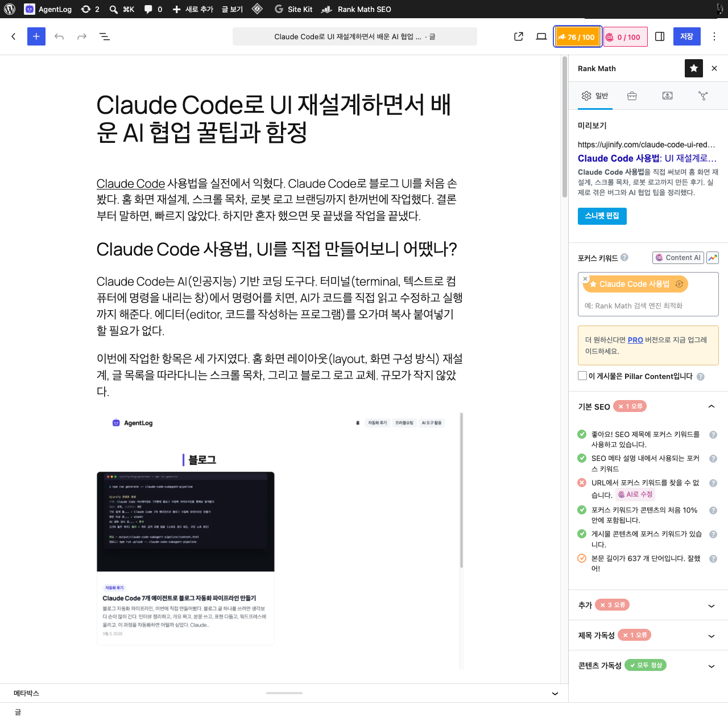Click help icon for URL keyword check
Viewport: 728px width, 721px height.
pos(713,483)
